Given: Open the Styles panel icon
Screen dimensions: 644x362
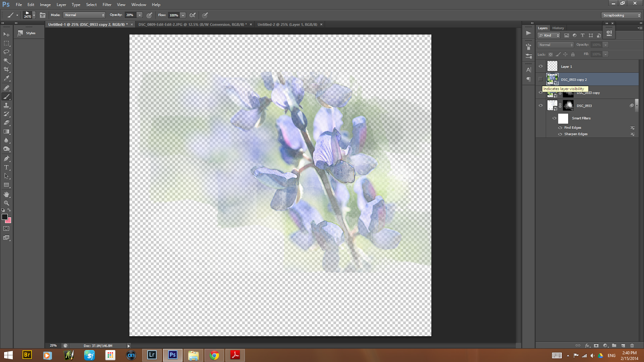Looking at the screenshot, I should point(20,33).
